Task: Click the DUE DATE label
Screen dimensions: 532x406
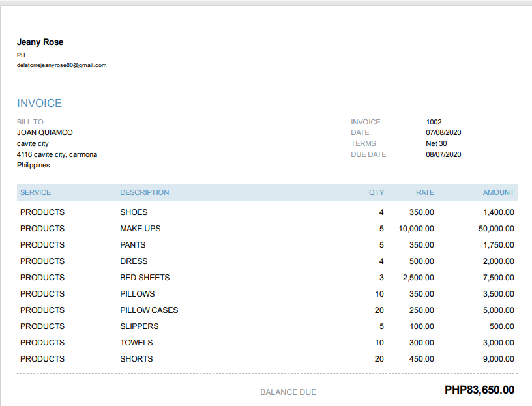Action: (368, 154)
